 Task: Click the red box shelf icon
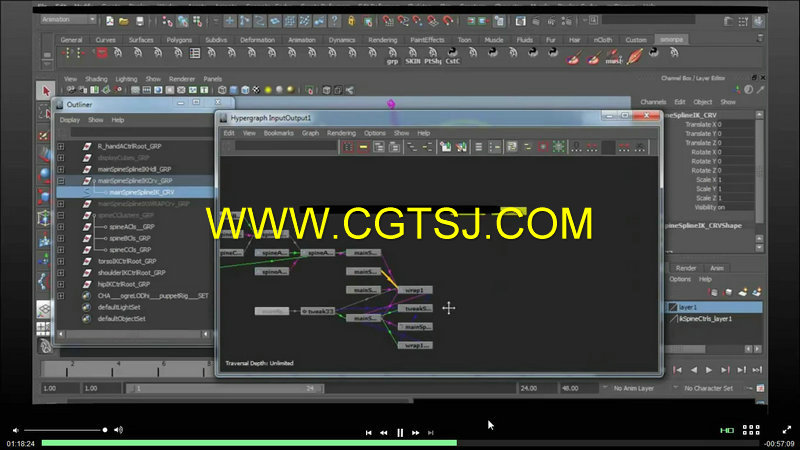point(102,53)
